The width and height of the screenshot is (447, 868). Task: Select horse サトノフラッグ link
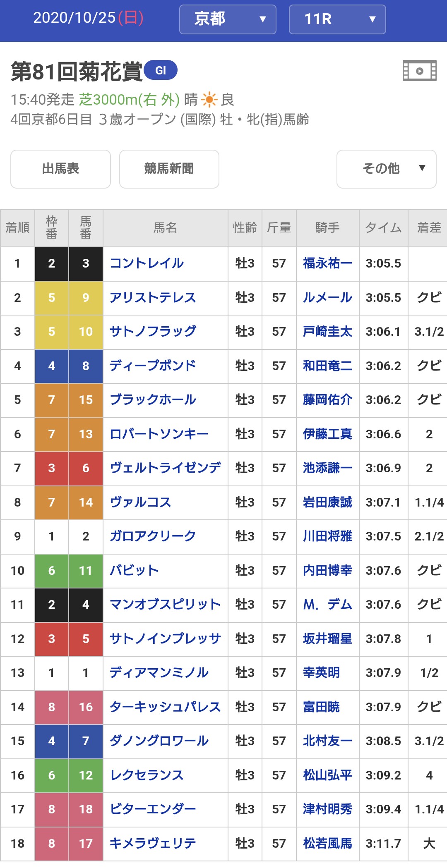pyautogui.click(x=153, y=332)
